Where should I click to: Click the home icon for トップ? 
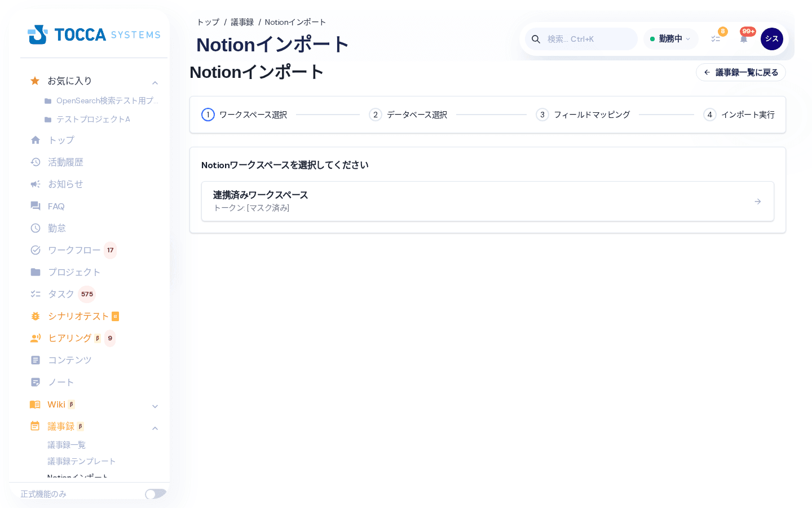pyautogui.click(x=36, y=140)
